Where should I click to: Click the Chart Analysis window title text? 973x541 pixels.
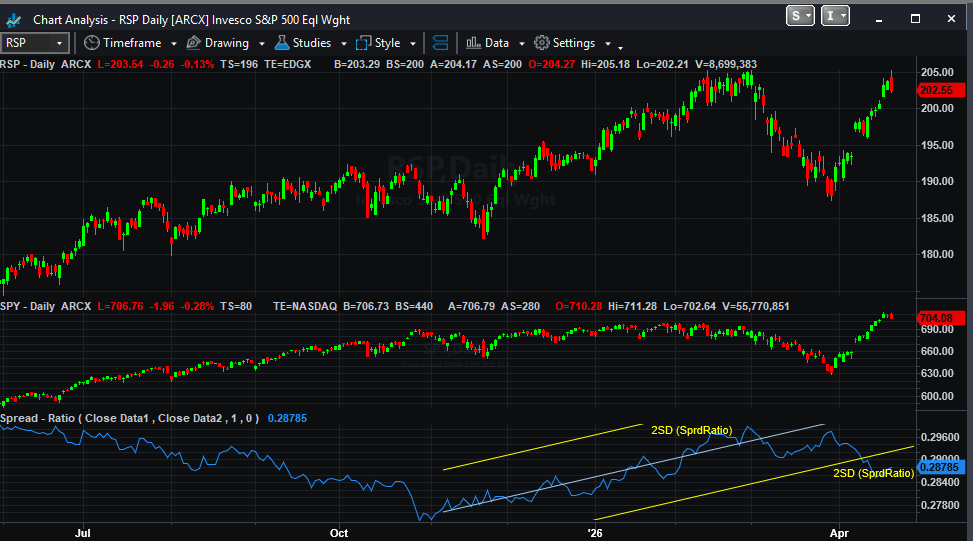click(x=192, y=20)
